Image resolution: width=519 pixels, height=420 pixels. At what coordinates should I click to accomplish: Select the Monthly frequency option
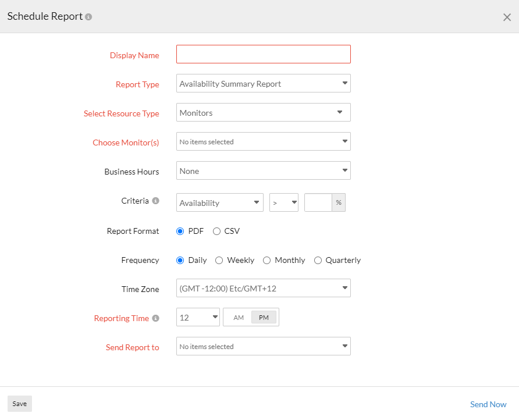(266, 260)
